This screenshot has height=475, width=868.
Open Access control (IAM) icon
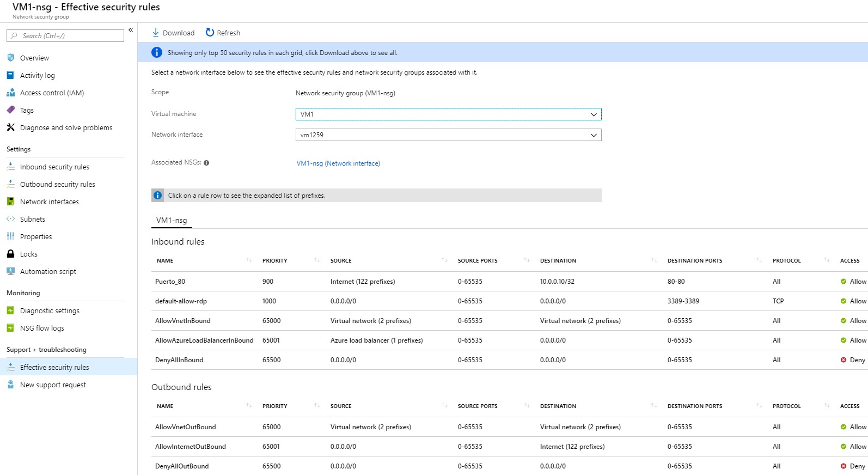[x=10, y=93]
